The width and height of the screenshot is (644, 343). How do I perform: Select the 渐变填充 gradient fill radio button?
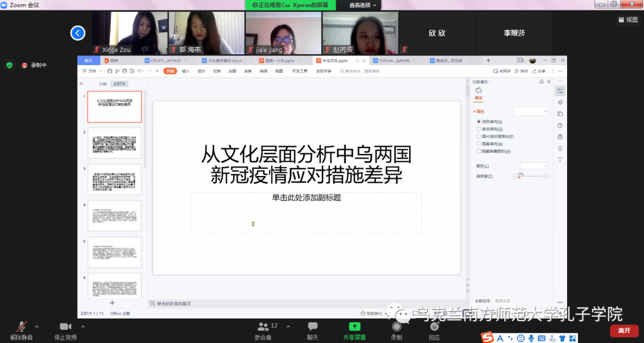(x=478, y=129)
